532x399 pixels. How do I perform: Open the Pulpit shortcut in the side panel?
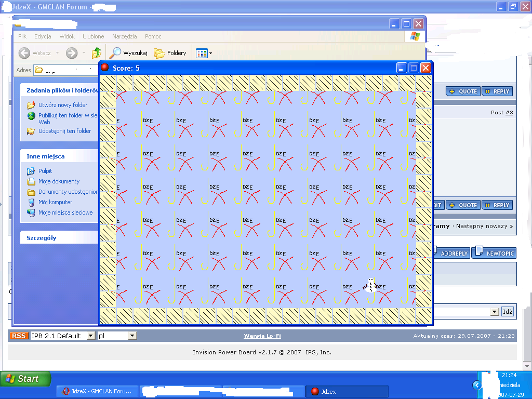45,171
